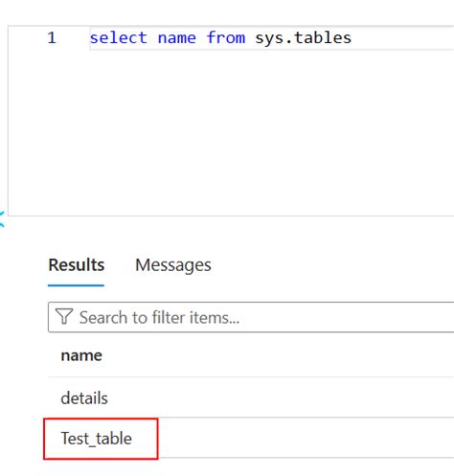Image resolution: width=454 pixels, height=476 pixels.
Task: Place cursor on the from keyword
Action: [x=226, y=37]
